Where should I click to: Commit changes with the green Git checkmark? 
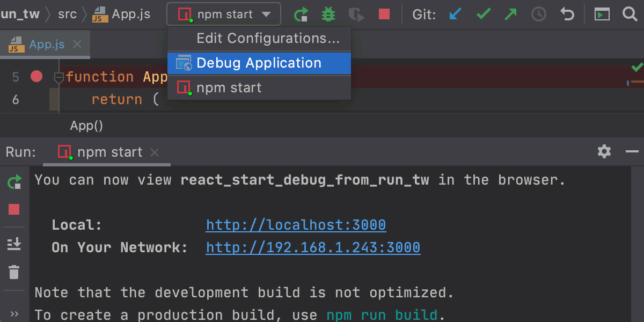point(482,14)
